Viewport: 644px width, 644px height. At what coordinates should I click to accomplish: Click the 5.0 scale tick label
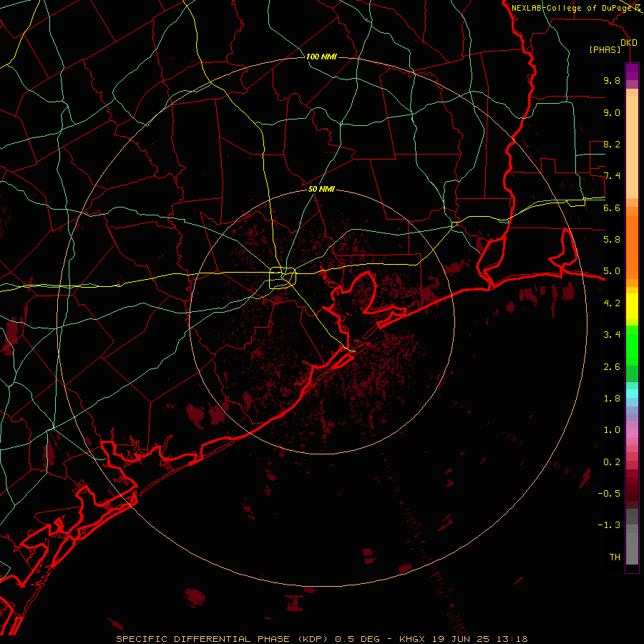612,271
